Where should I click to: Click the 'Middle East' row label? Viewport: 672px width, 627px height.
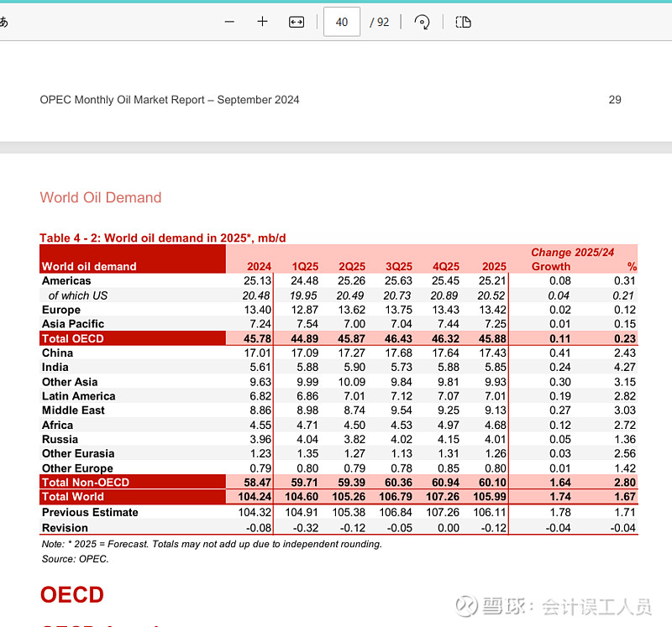(x=73, y=410)
